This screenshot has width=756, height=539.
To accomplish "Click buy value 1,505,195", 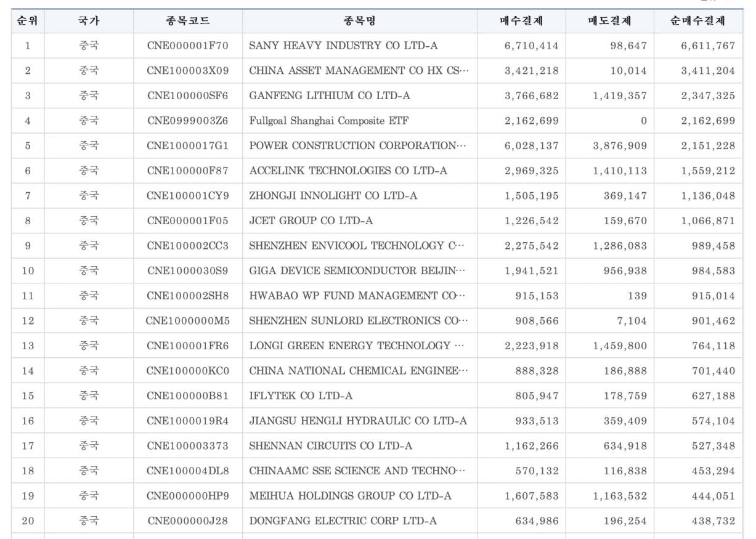I will tap(531, 195).
